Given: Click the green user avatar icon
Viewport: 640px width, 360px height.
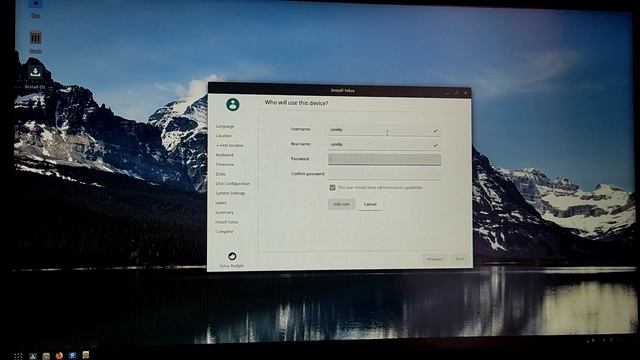Looking at the screenshot, I should (x=233, y=104).
